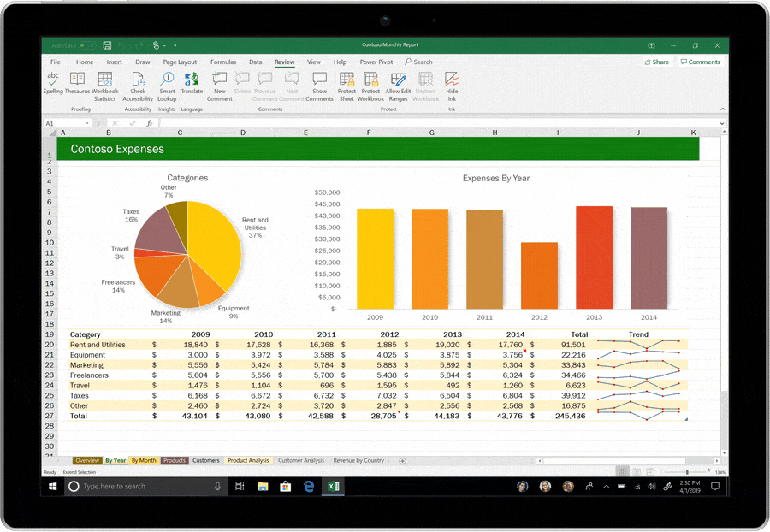Open the By Month sheet tab
The image size is (770, 532).
pos(144,460)
